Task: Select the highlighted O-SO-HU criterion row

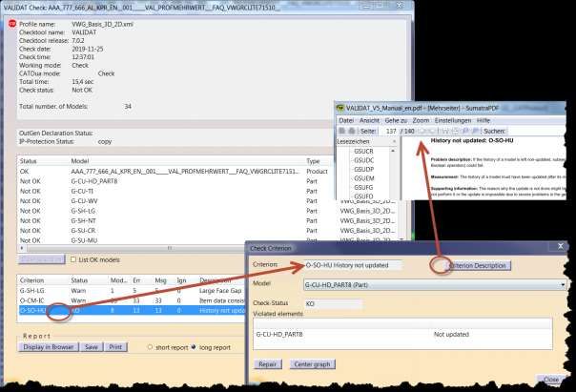Action: click(x=132, y=310)
